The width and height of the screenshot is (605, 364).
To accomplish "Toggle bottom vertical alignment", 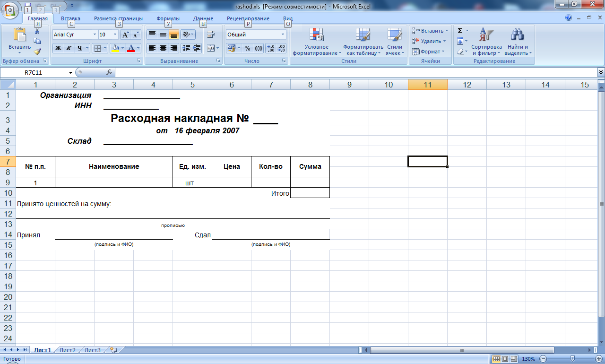I will [173, 35].
